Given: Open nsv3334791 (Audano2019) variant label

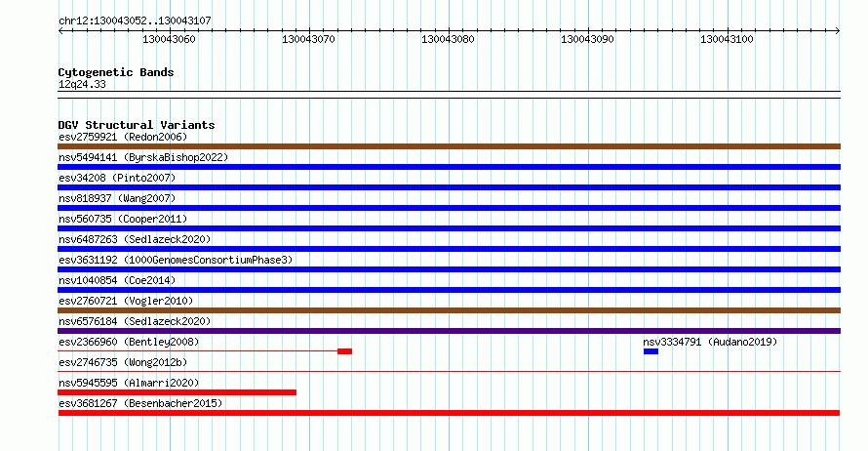Looking at the screenshot, I should tap(710, 342).
